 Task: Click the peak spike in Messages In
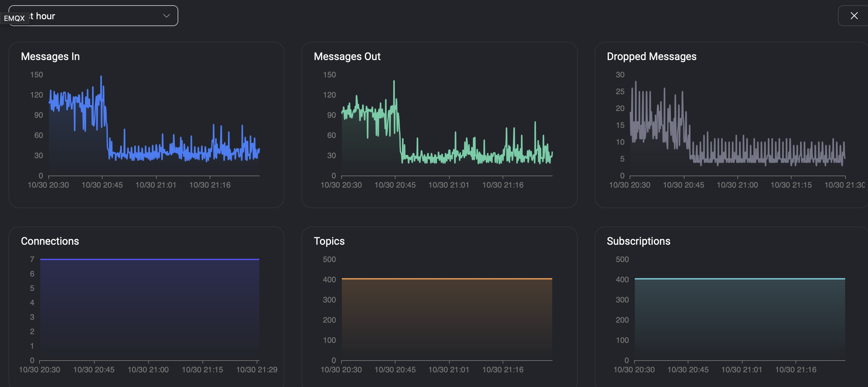[101, 77]
